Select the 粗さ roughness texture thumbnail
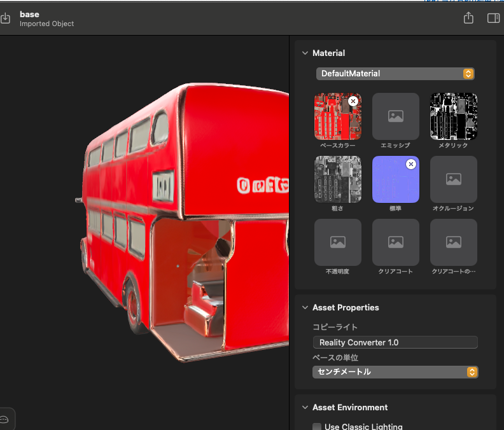This screenshot has height=430, width=504. [337, 179]
